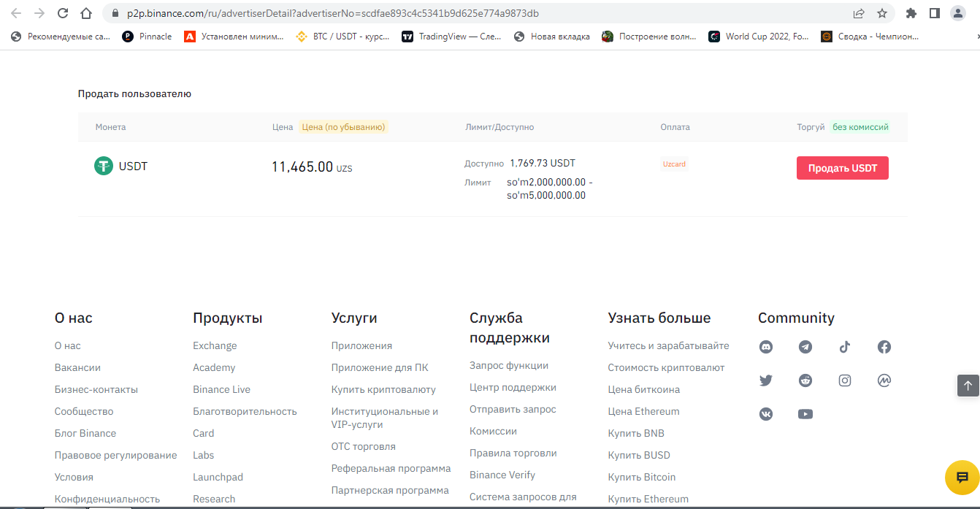Open the Бизнес-контакты footer link
This screenshot has width=980, height=509.
point(96,389)
